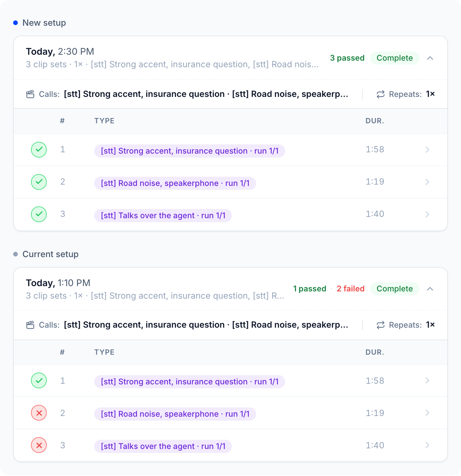This screenshot has height=476, width=461.
Task: Click passed check icon for Strong accent, Current setup
Action: pyautogui.click(x=39, y=380)
